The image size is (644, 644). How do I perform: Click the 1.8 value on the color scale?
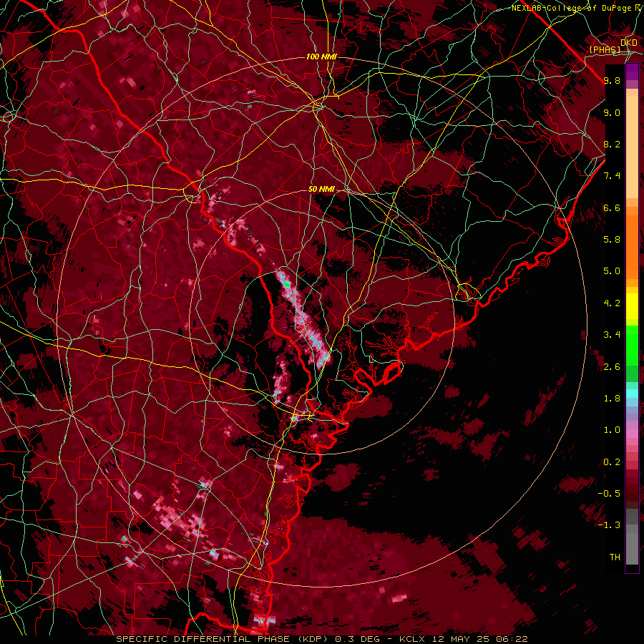pos(612,399)
